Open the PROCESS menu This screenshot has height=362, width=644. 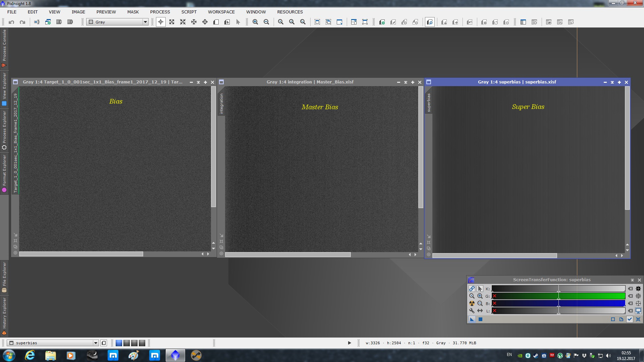(x=160, y=12)
